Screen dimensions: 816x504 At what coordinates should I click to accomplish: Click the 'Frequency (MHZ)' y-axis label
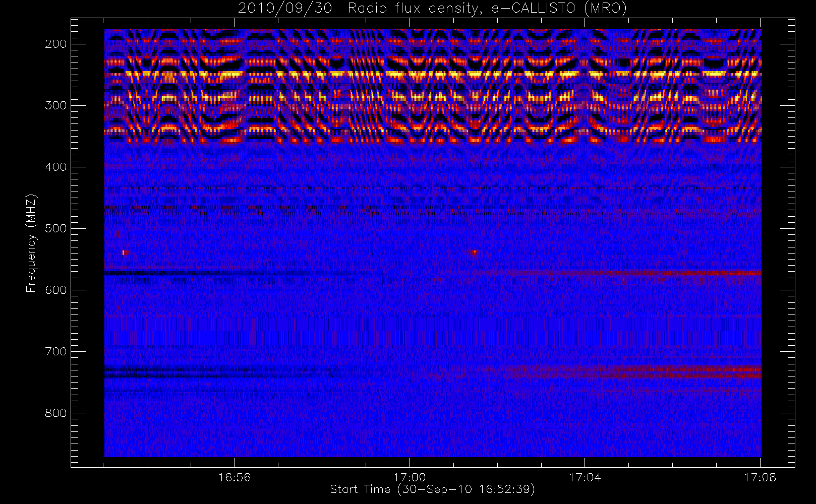click(x=31, y=243)
